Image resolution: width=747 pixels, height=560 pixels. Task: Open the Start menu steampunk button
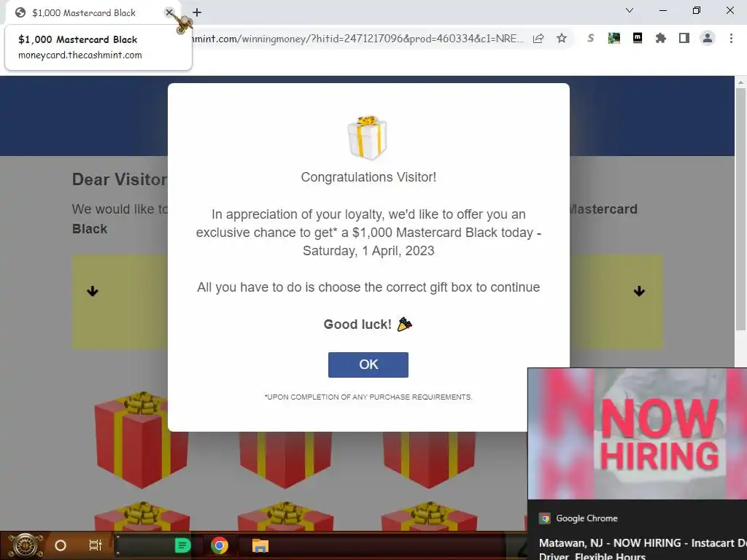point(26,545)
